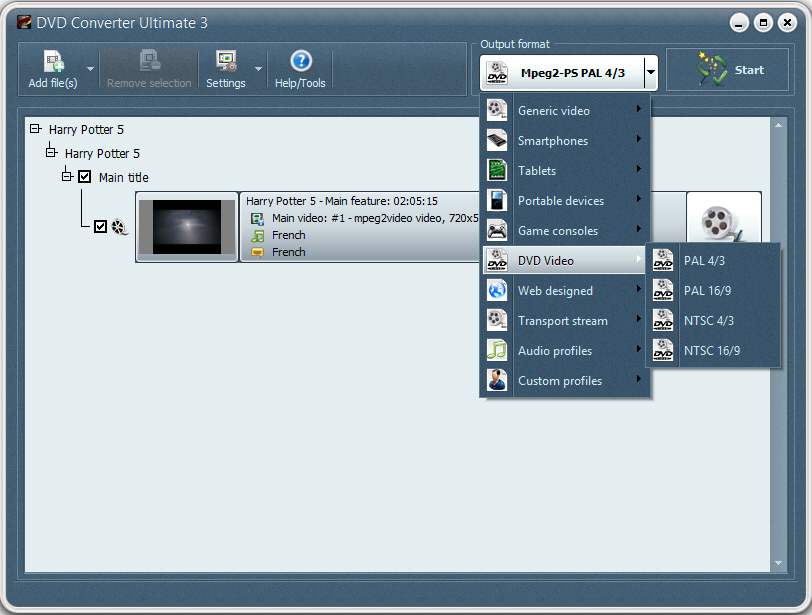
Task: Click the Game consoles gamepad icon
Action: (x=497, y=230)
